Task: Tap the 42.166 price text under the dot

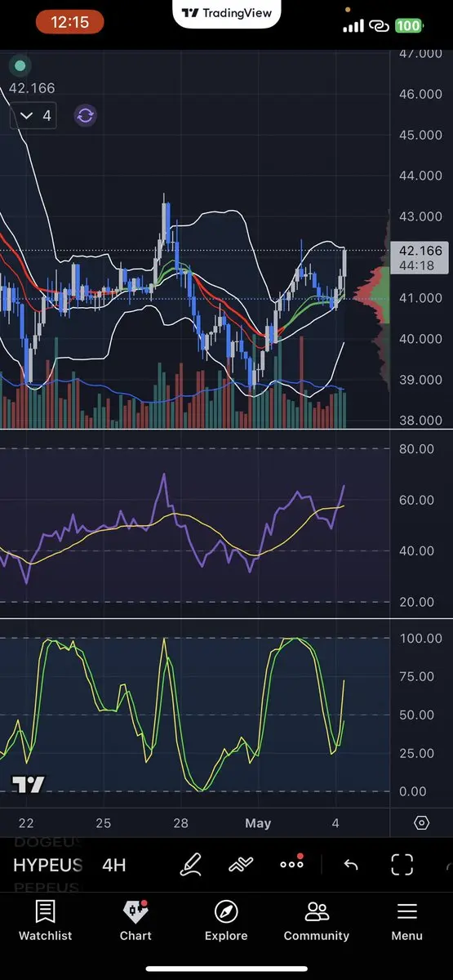Action: [32, 89]
